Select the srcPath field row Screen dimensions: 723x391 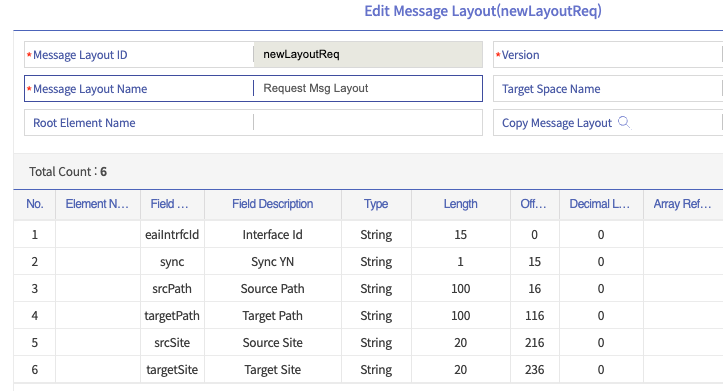pyautogui.click(x=368, y=289)
